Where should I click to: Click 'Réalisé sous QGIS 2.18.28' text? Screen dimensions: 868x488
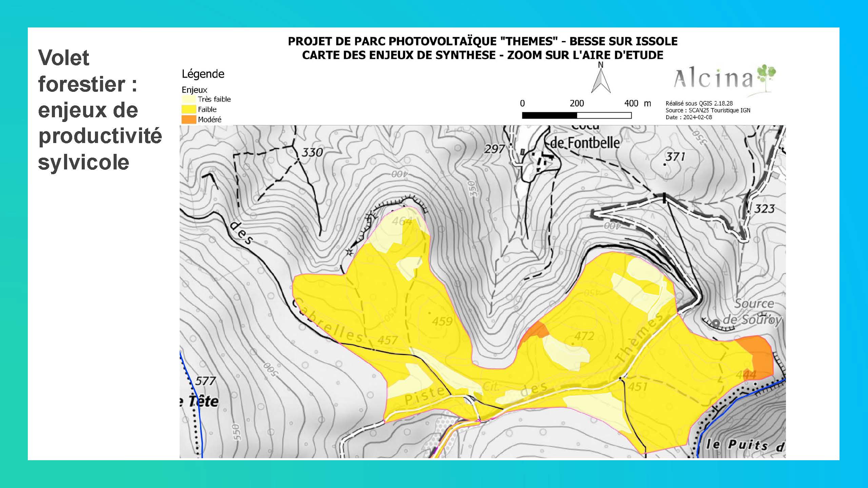click(x=699, y=103)
